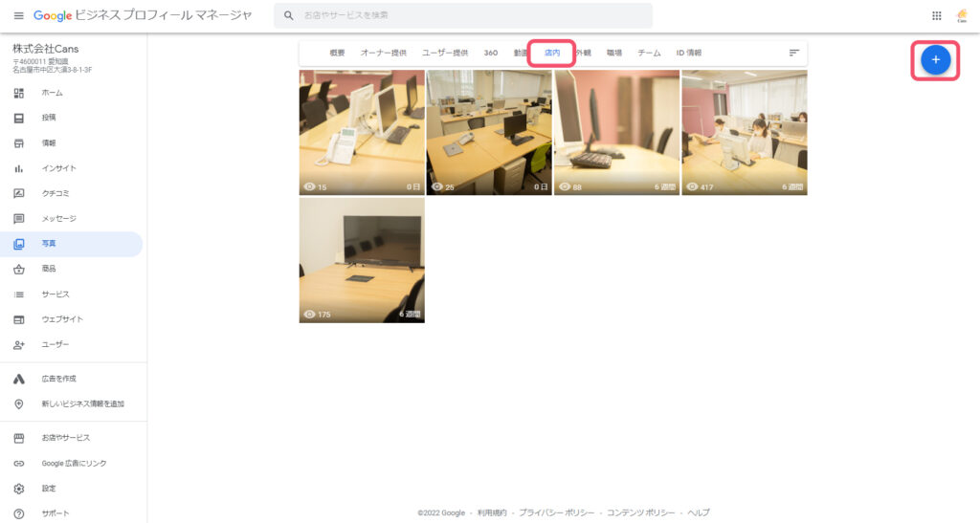Click the 利用規約 footer link

click(x=492, y=512)
